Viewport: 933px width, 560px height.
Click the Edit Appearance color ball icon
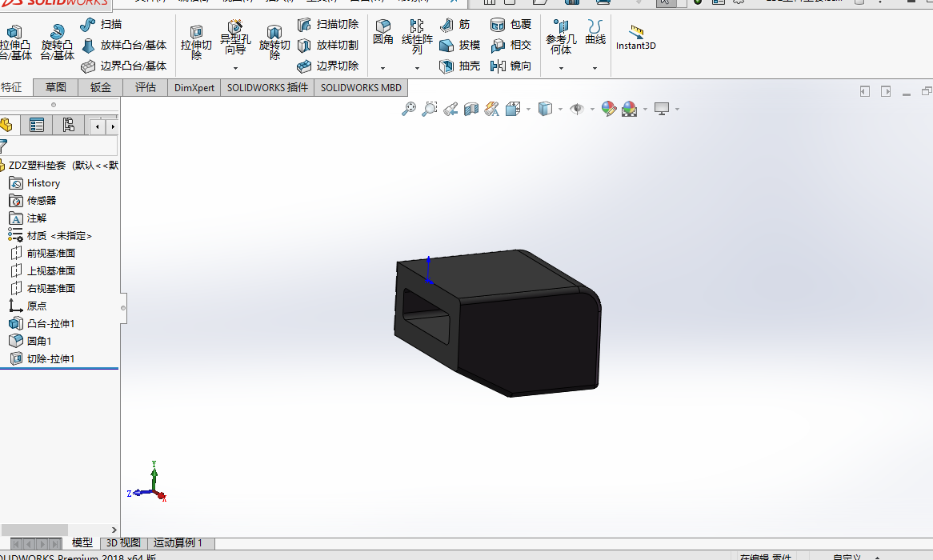[608, 109]
